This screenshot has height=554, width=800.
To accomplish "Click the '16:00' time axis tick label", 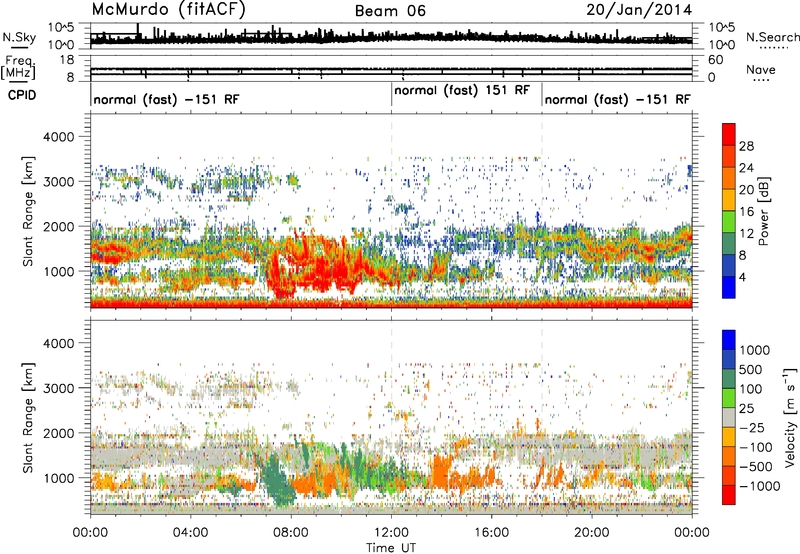I will point(491,533).
